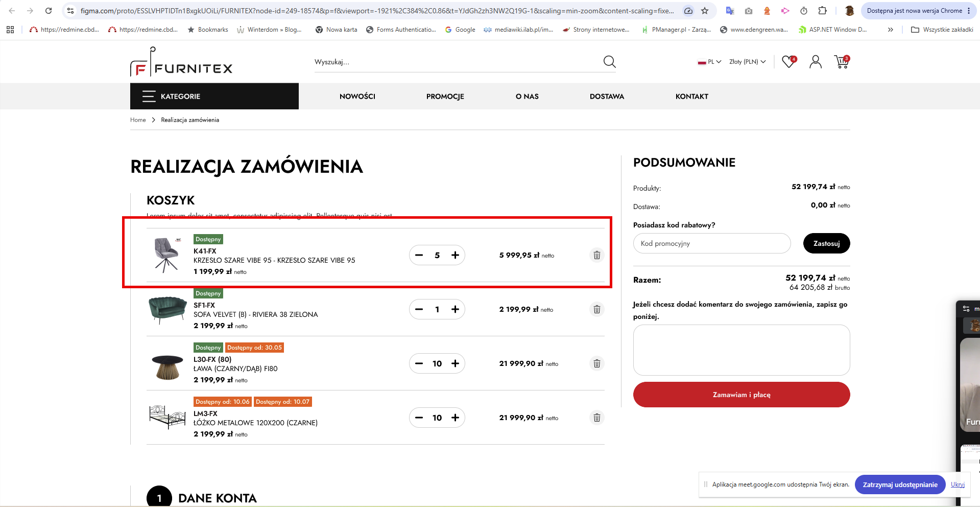Go to the PROMOCJE menu item
The image size is (980, 507).
(x=445, y=96)
